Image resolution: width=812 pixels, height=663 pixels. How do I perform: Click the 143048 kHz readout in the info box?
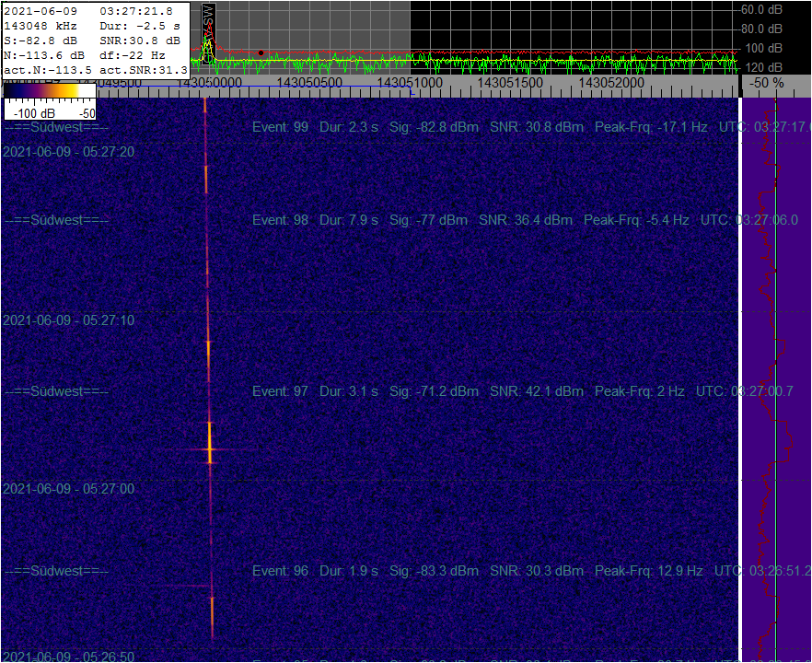(x=41, y=26)
